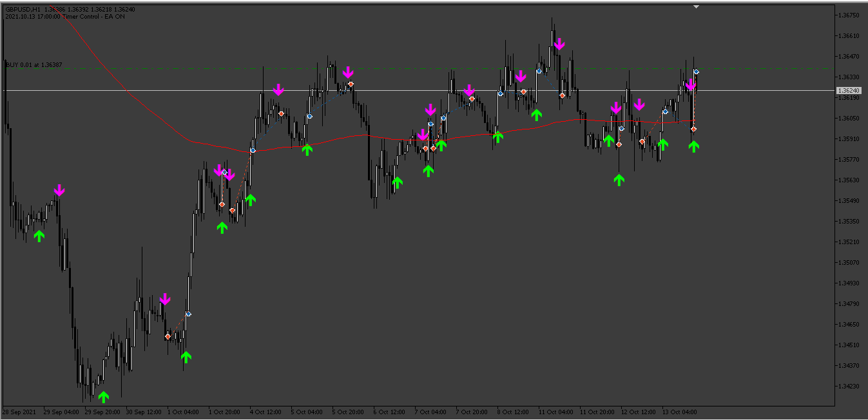The image size is (868, 420).
Task: Select the green dashed BUY order line
Action: pyautogui.click(x=418, y=68)
